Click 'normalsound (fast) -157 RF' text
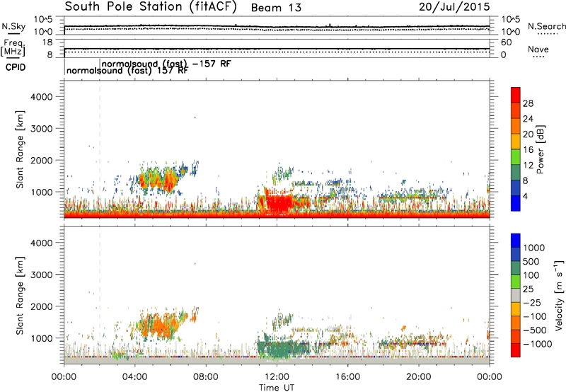566x392 pixels. pos(166,64)
